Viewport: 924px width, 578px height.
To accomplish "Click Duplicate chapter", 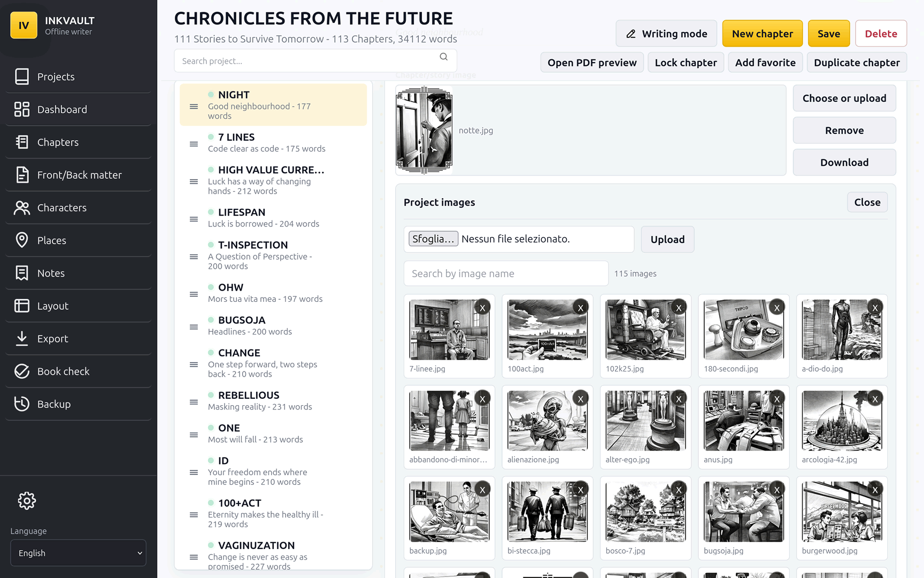I will pyautogui.click(x=857, y=63).
